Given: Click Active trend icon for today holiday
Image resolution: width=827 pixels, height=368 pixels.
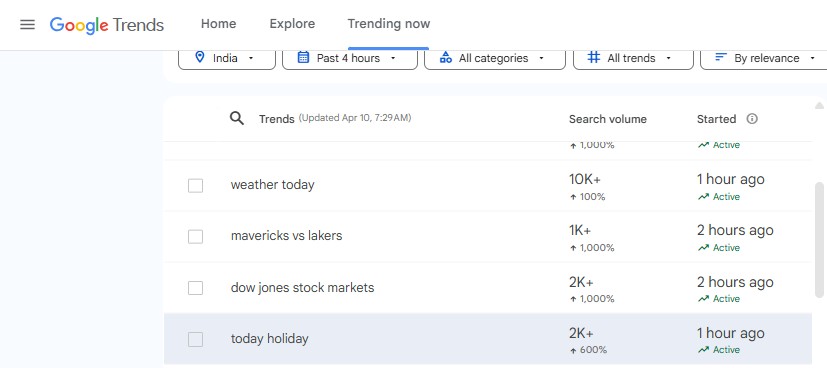Looking at the screenshot, I should [703, 350].
